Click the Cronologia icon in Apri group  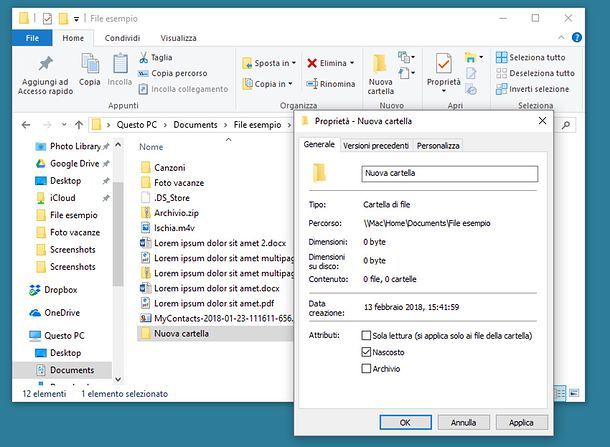pos(471,89)
